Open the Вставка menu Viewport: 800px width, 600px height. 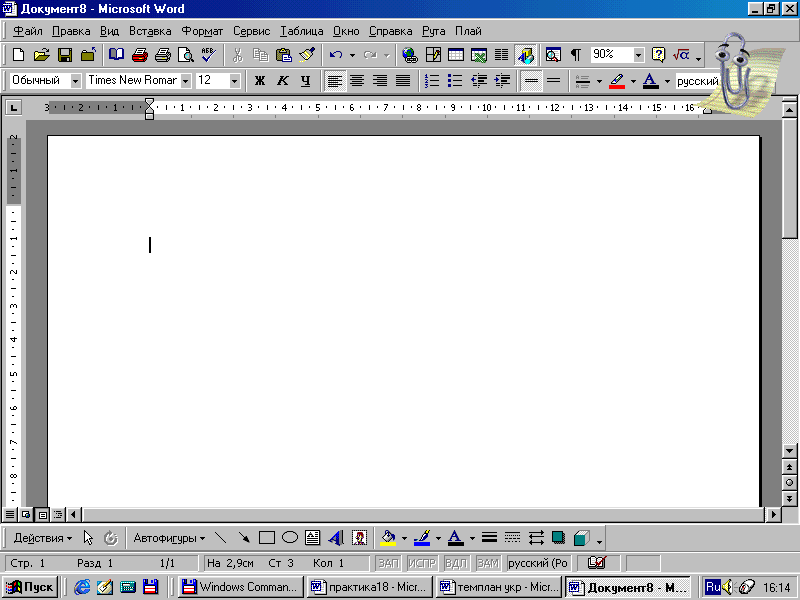pos(150,31)
